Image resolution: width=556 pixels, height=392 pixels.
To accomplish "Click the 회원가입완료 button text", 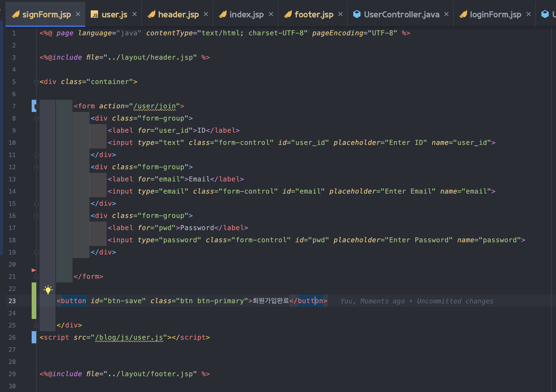I will (271, 301).
